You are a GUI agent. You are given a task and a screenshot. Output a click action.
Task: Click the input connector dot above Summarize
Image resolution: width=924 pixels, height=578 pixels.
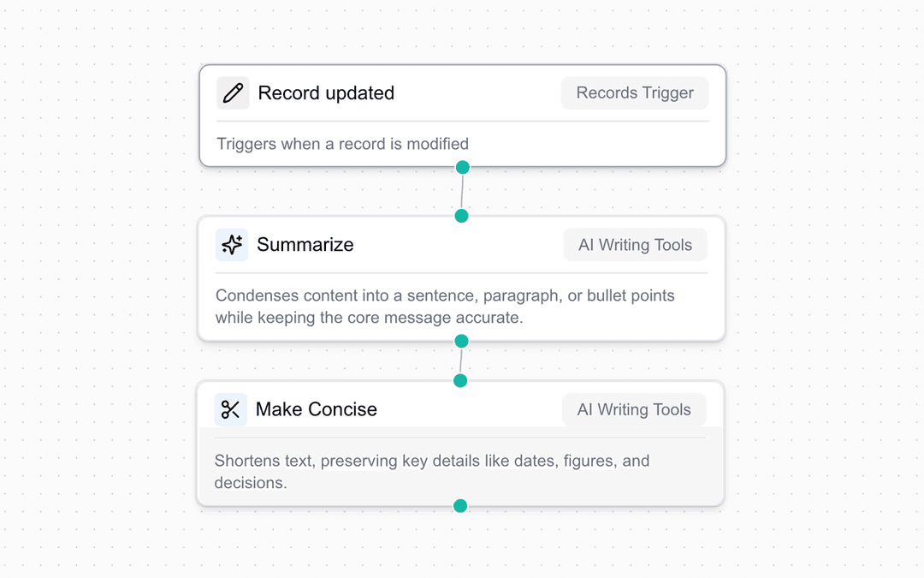[x=461, y=215]
